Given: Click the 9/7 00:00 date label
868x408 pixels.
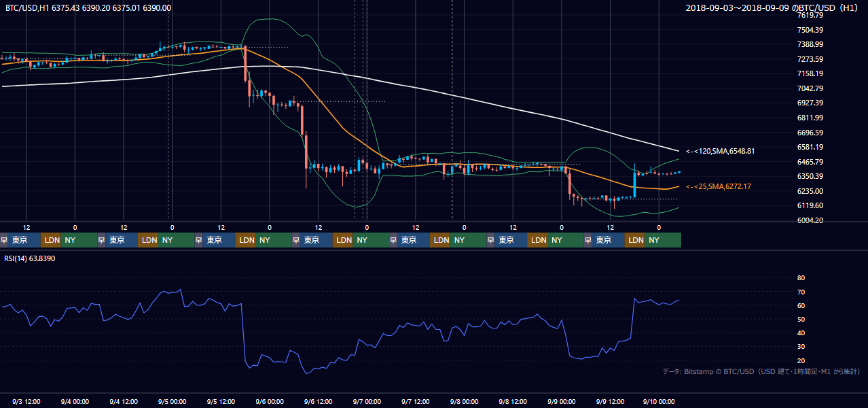Looking at the screenshot, I should (367, 401).
